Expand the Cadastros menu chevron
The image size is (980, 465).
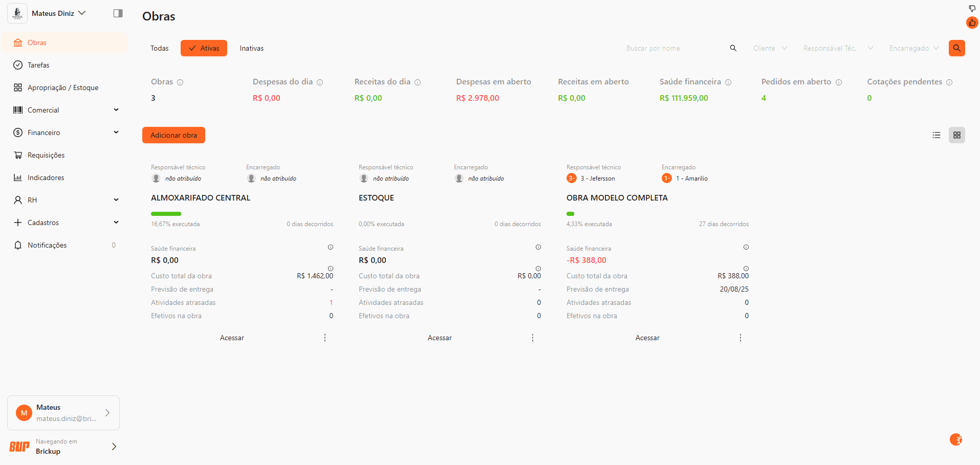(116, 223)
